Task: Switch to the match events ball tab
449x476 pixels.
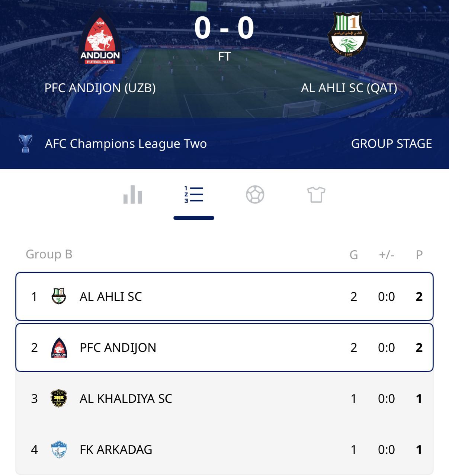Action: pyautogui.click(x=255, y=194)
